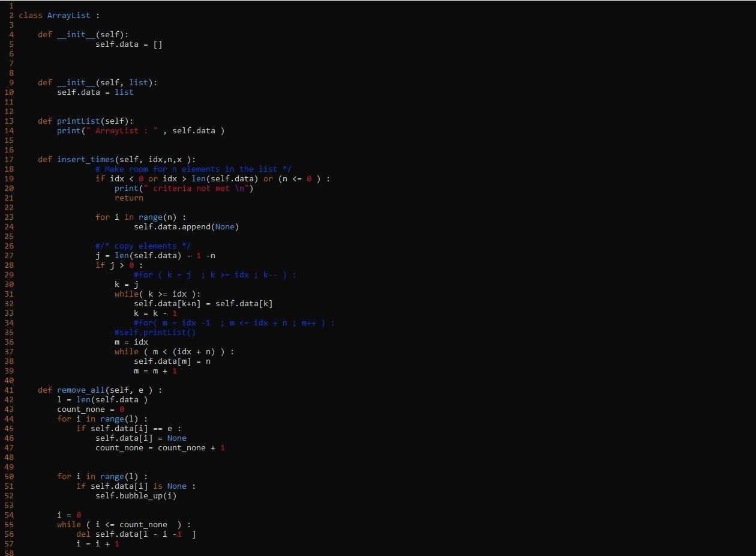Screen dimensions: 756x556
Task: Click the "class ArrayList :" declaration
Action: coord(59,16)
